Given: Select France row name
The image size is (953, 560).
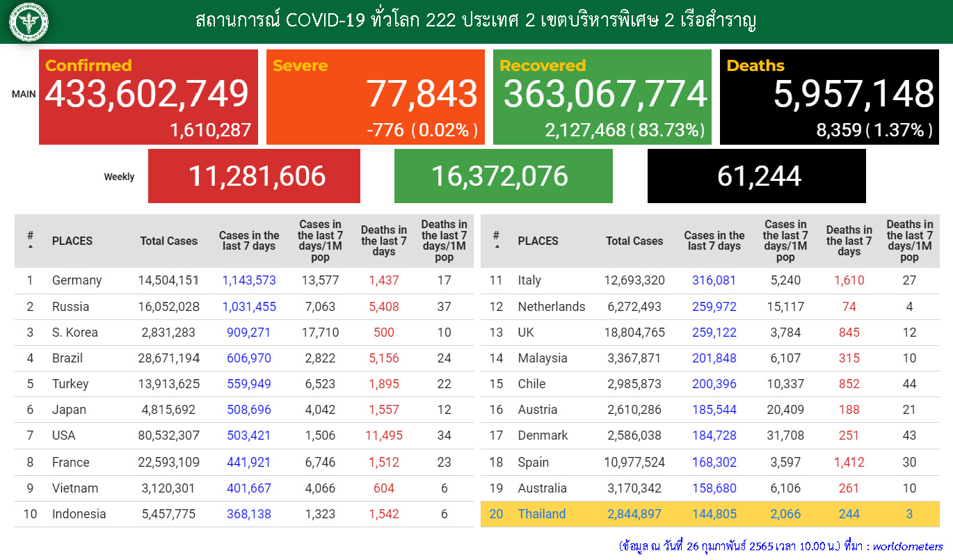Looking at the screenshot, I should pos(71,462).
